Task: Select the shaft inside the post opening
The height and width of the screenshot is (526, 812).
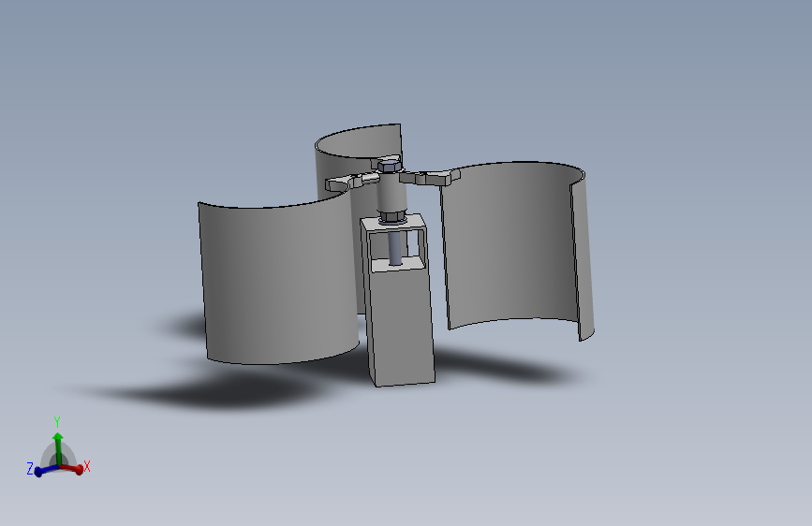Action: coord(395,247)
